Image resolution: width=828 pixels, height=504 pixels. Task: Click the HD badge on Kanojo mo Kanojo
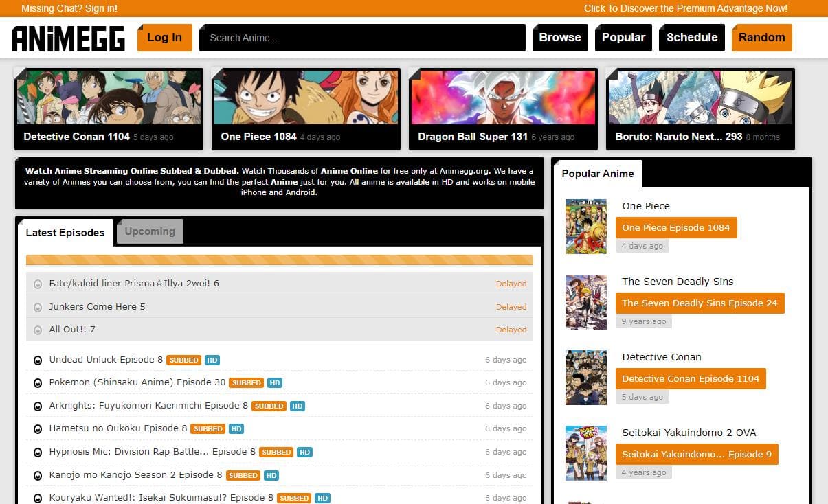tap(271, 475)
